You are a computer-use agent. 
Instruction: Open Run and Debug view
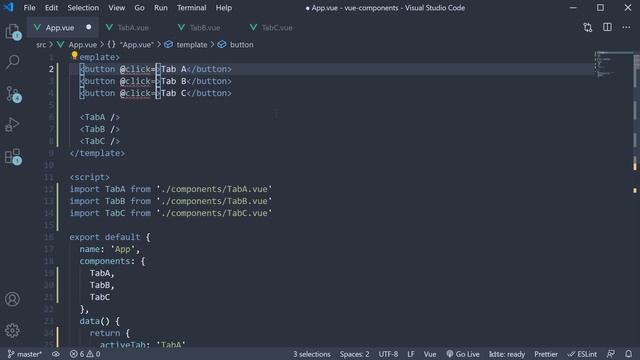tap(13, 125)
